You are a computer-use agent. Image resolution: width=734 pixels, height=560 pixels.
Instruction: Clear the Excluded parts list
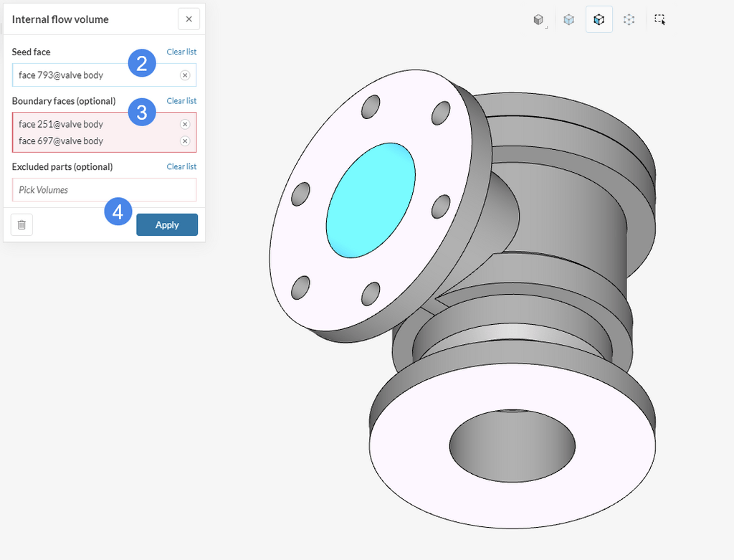tap(181, 166)
